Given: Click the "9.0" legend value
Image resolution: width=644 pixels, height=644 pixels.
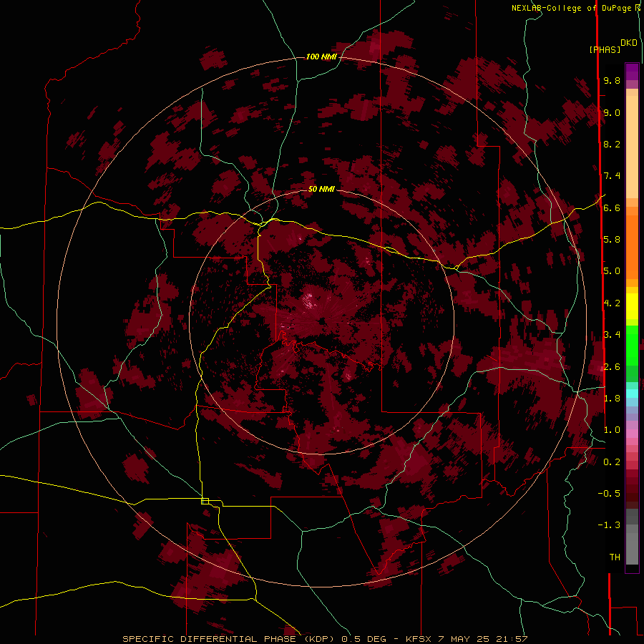Looking at the screenshot, I should [x=612, y=112].
